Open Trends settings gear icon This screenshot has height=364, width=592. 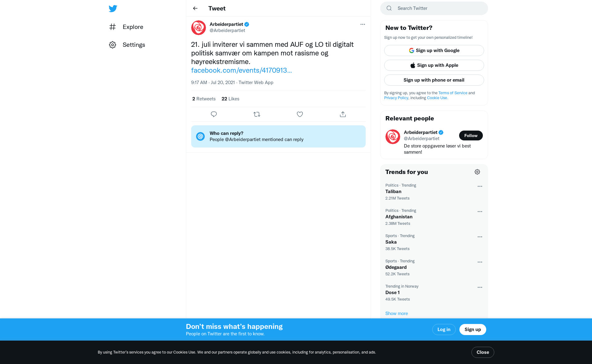pyautogui.click(x=477, y=172)
